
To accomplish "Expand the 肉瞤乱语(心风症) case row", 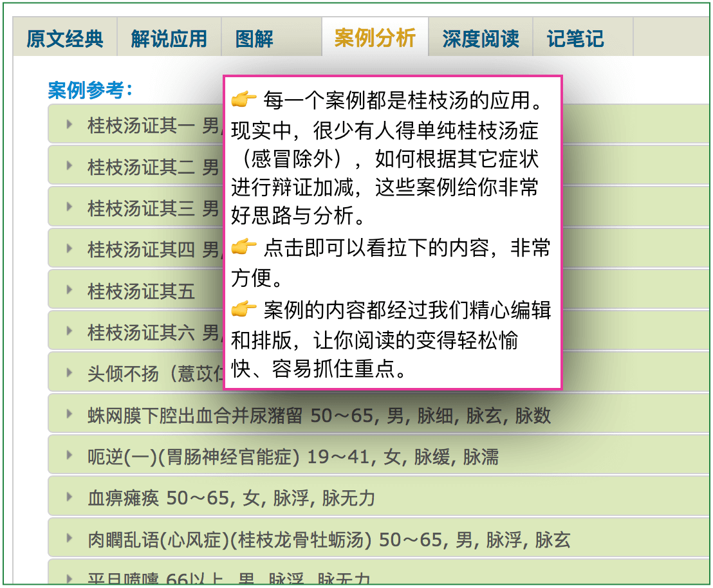I will 328,539.
